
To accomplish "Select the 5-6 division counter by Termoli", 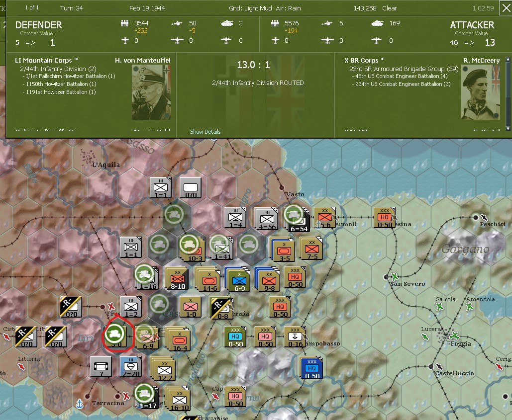I will point(325,217).
